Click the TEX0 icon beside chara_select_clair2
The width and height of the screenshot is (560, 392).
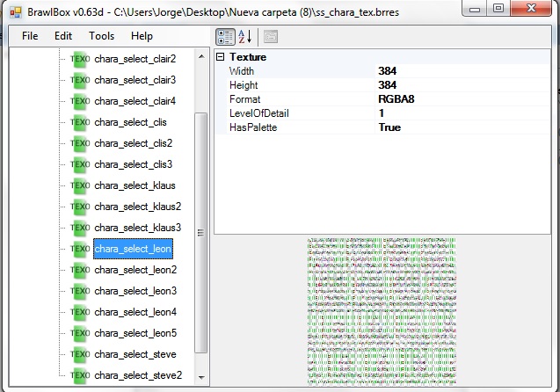coord(80,59)
